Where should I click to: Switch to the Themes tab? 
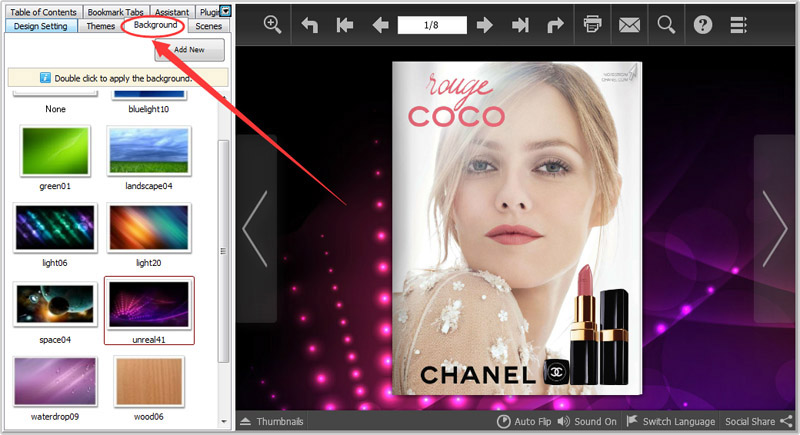[x=101, y=26]
